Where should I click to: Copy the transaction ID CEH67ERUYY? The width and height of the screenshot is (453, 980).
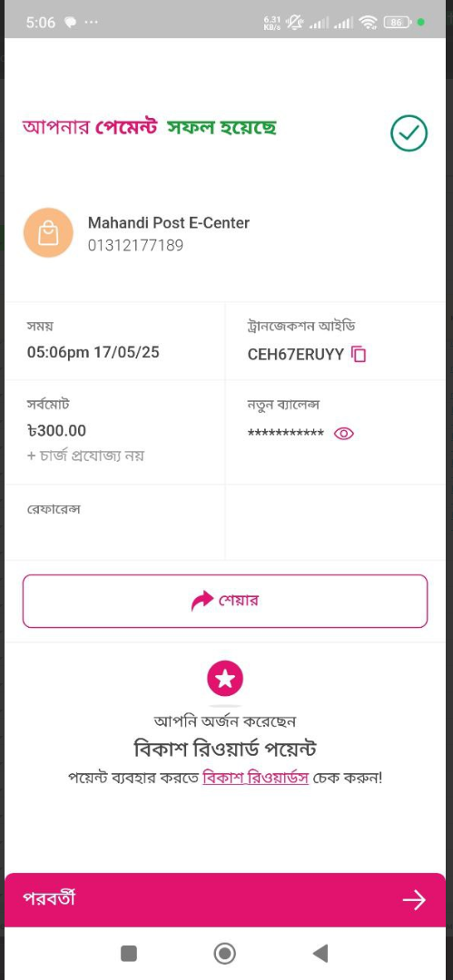pyautogui.click(x=359, y=355)
